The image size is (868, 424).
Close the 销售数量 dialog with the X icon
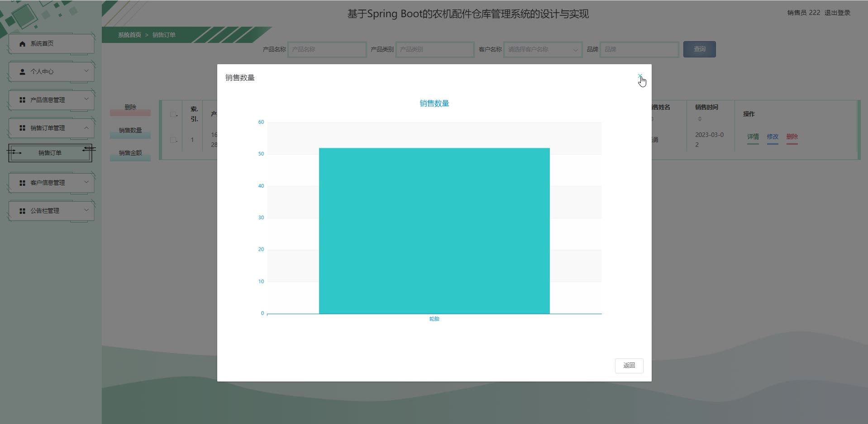(x=640, y=76)
